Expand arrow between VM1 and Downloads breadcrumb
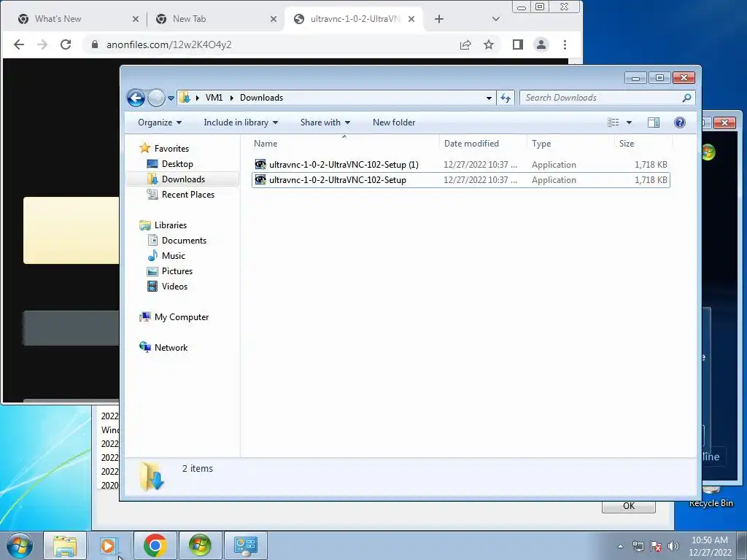 coord(231,98)
